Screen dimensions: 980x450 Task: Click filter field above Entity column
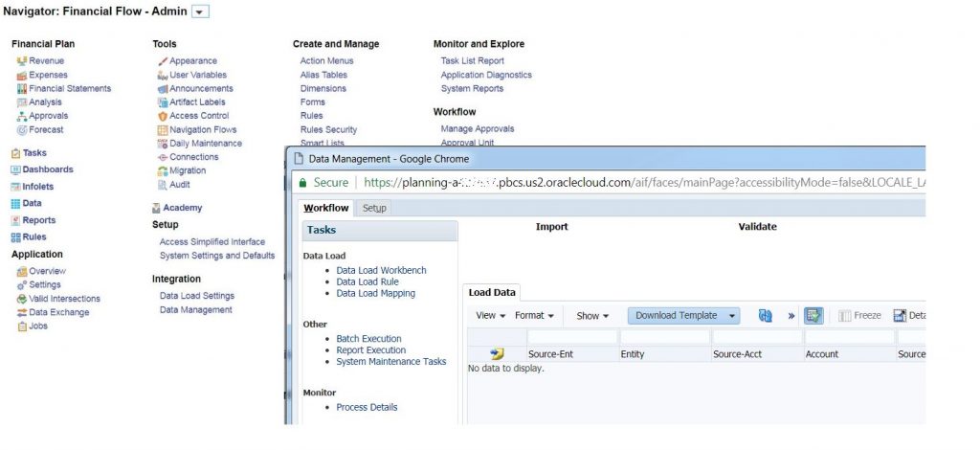click(x=664, y=337)
